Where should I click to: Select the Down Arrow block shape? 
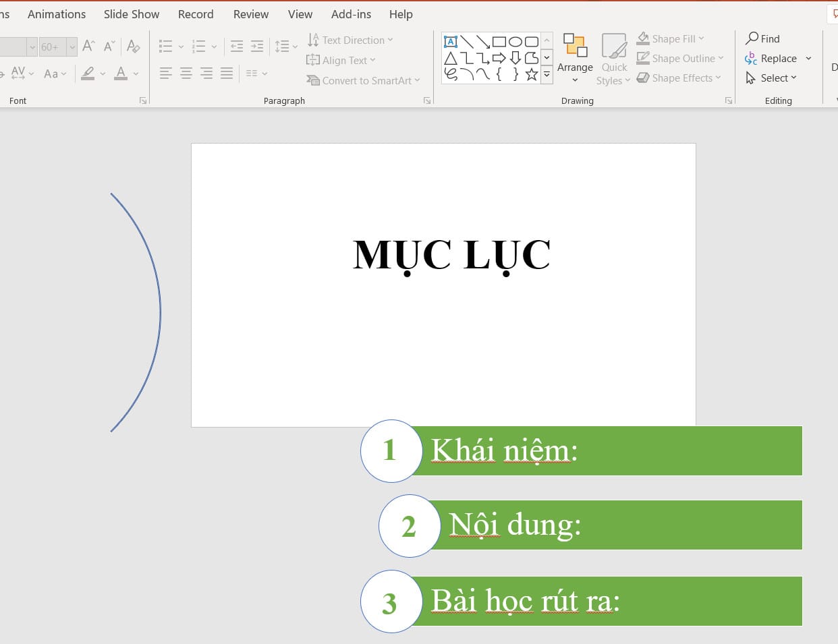coord(515,58)
